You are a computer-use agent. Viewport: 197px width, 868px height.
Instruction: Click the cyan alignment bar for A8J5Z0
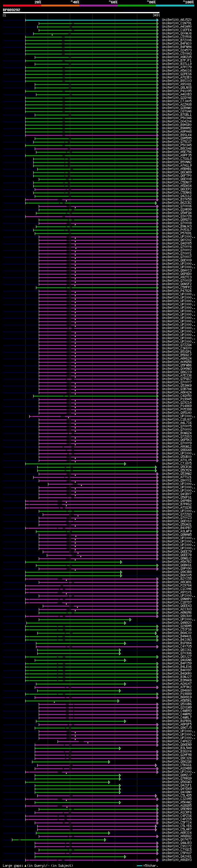[x=92, y=20]
